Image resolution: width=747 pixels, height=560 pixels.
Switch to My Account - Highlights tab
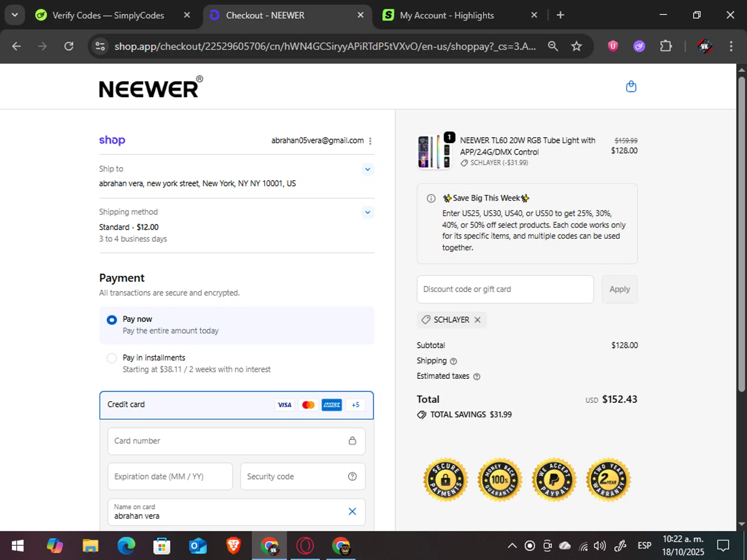pos(447,15)
